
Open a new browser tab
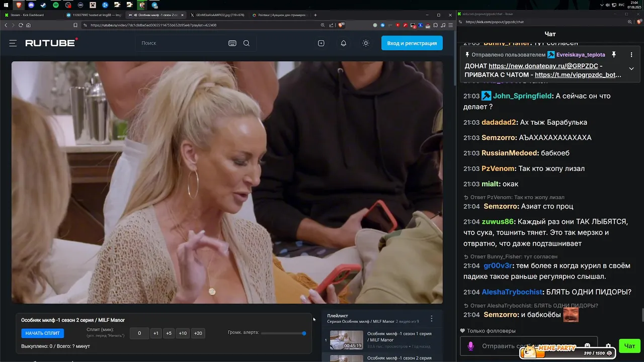click(x=315, y=15)
